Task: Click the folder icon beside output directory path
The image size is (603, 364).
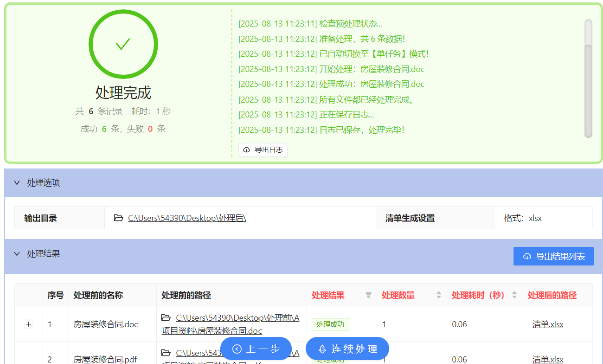Action: pos(118,218)
